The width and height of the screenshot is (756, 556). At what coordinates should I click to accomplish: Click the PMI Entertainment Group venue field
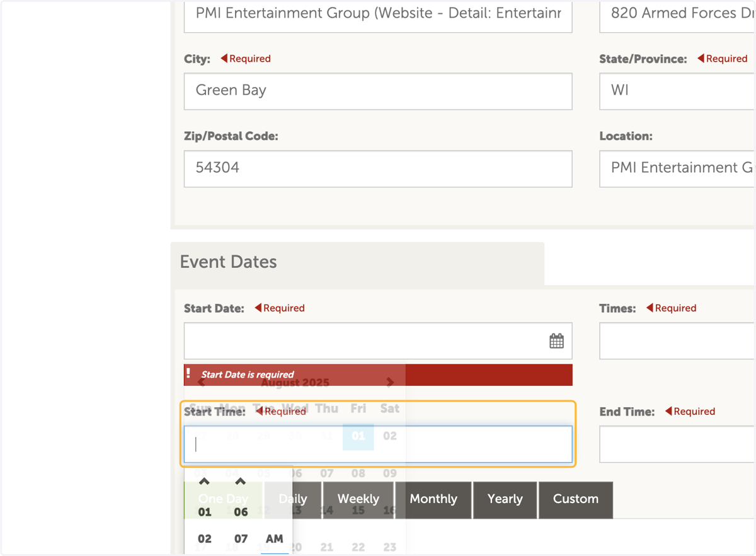[378, 16]
